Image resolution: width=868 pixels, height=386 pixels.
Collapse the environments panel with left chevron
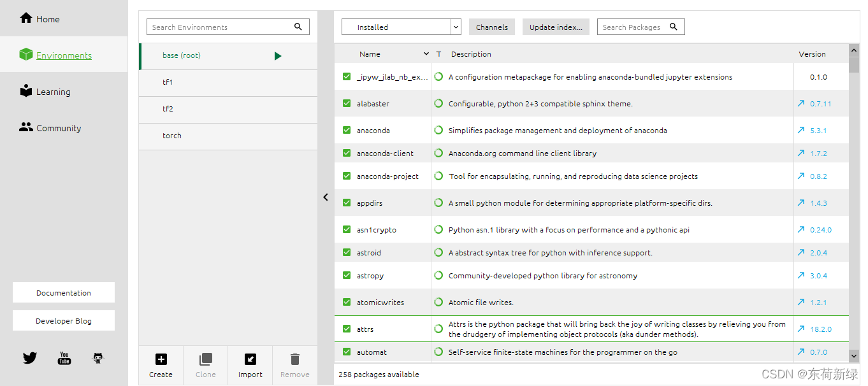(x=326, y=197)
